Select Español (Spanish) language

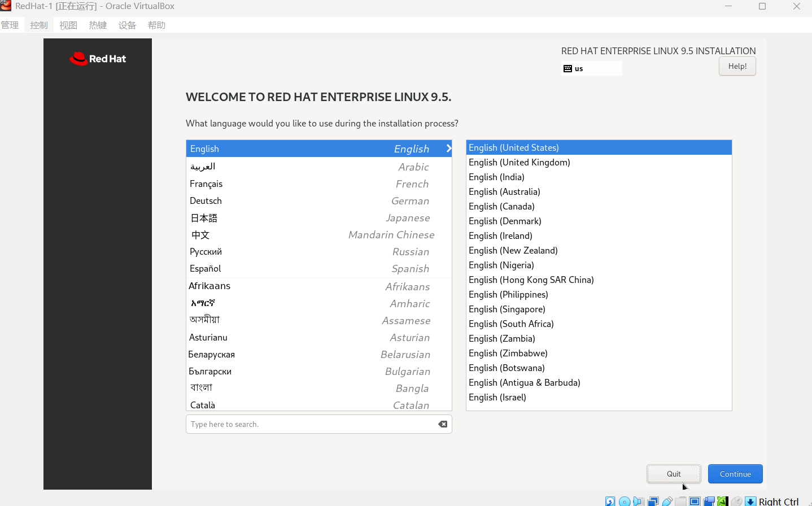[x=319, y=268]
